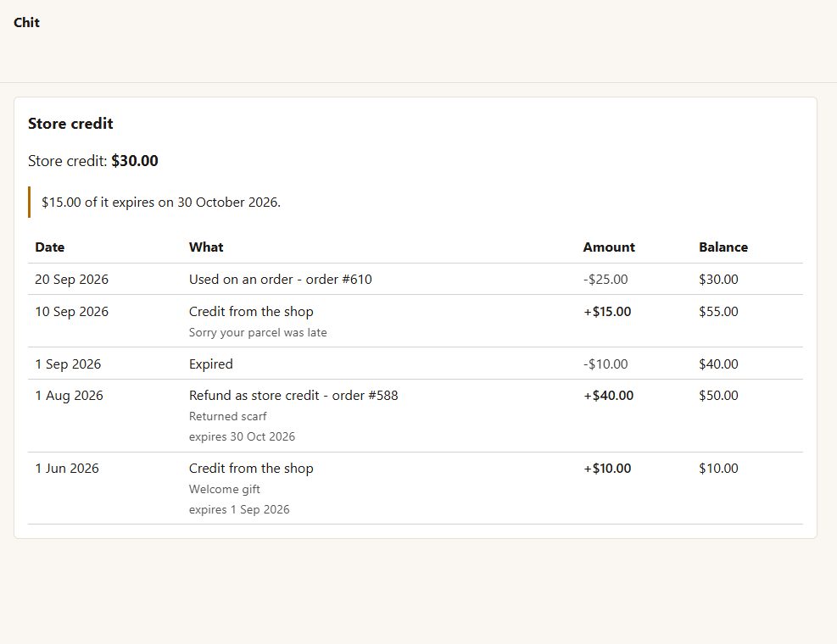Open the refund order #588 entry

[293, 396]
